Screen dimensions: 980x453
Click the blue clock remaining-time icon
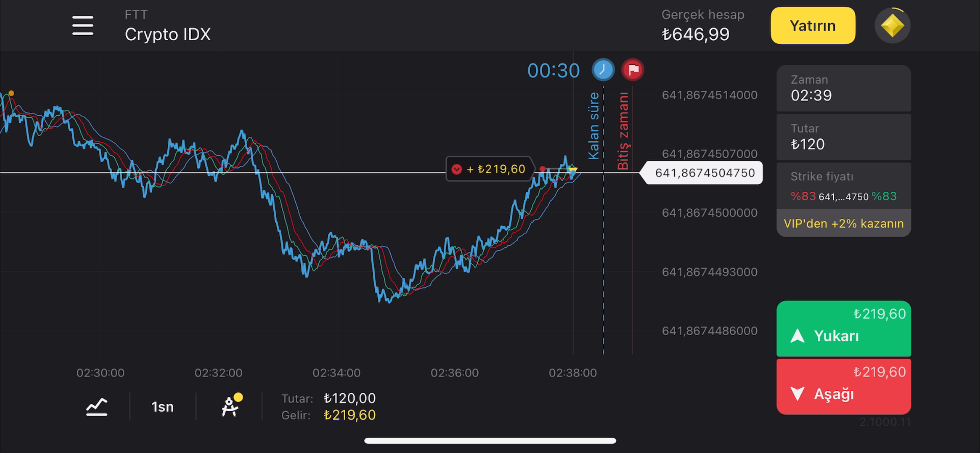coord(603,70)
